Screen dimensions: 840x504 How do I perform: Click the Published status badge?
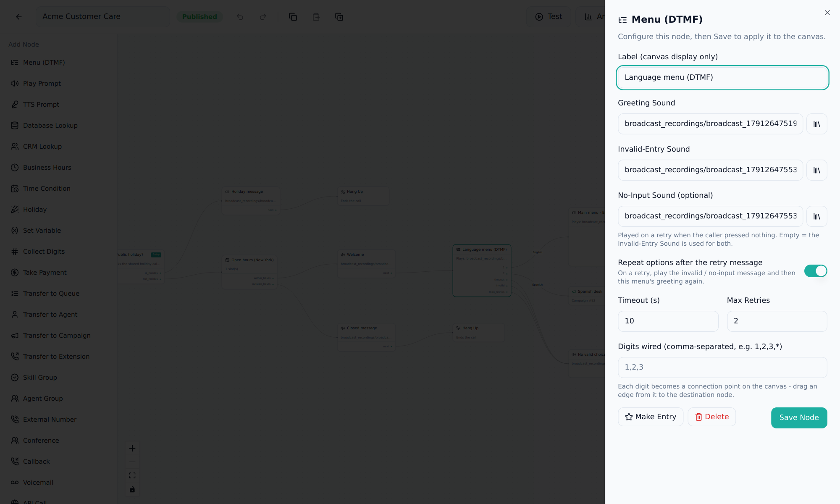[x=199, y=17]
